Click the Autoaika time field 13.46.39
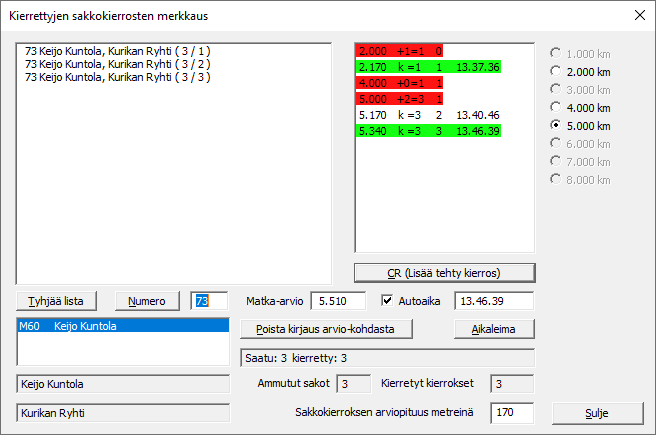Screen dimensions: 656x435 pos(494,300)
